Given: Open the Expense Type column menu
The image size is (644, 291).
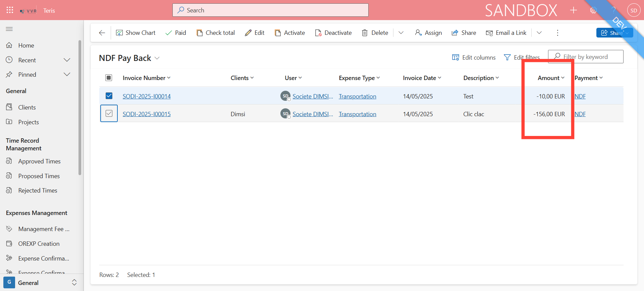Looking at the screenshot, I should tap(359, 78).
